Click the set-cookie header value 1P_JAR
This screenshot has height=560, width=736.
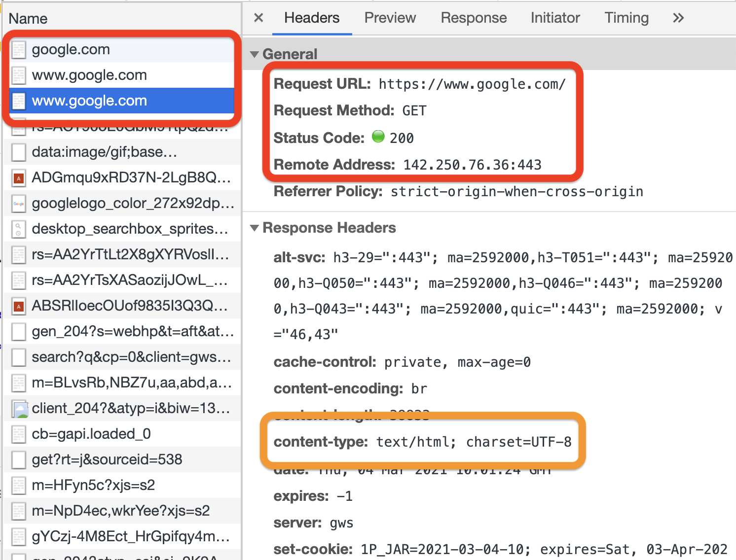[544, 549]
